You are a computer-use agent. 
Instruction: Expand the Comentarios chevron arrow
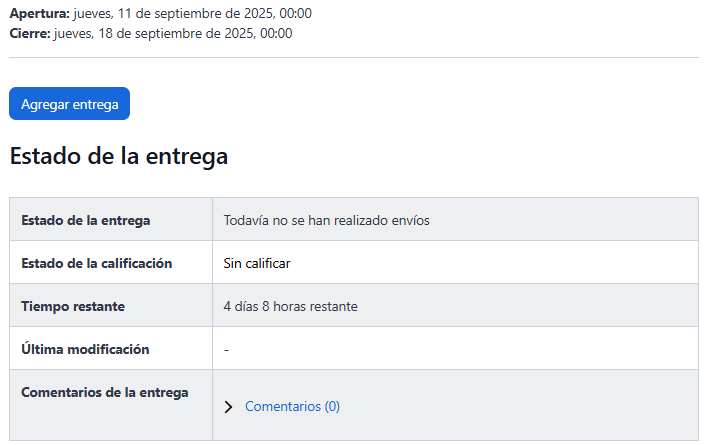tap(228, 407)
